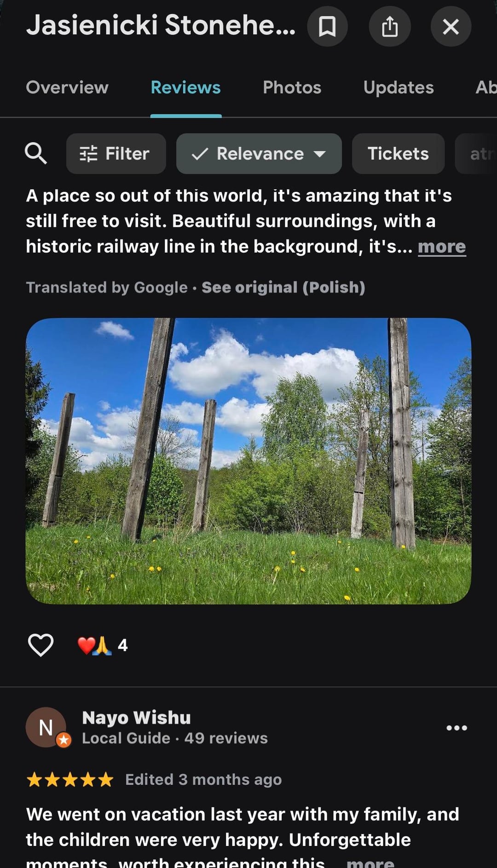Image resolution: width=497 pixels, height=868 pixels.
Task: View the emoji reactions count
Action: (x=103, y=645)
